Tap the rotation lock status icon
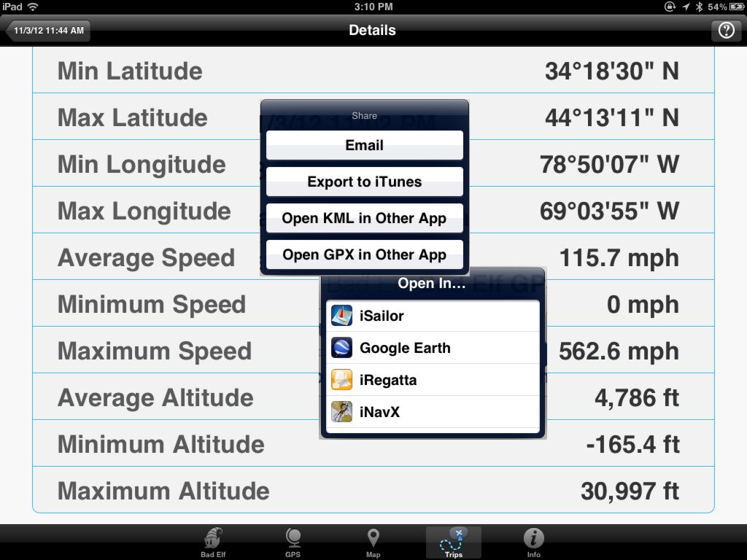This screenshot has width=747, height=560. click(x=670, y=7)
